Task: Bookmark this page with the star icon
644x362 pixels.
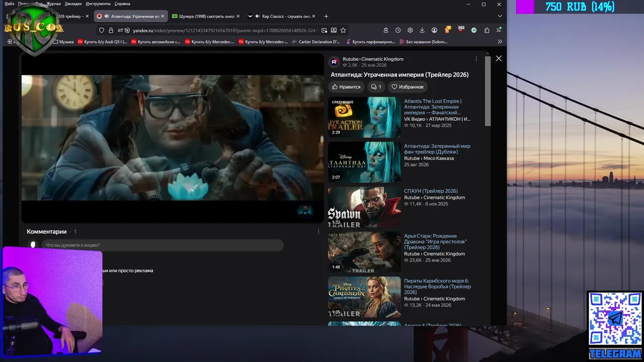Action: pyautogui.click(x=343, y=30)
